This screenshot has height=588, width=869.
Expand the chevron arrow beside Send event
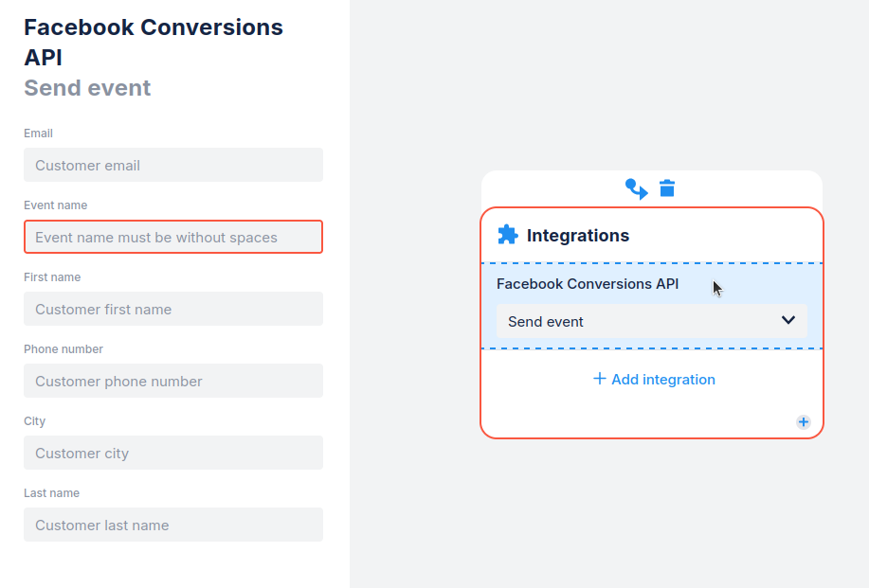pyautogui.click(x=788, y=320)
